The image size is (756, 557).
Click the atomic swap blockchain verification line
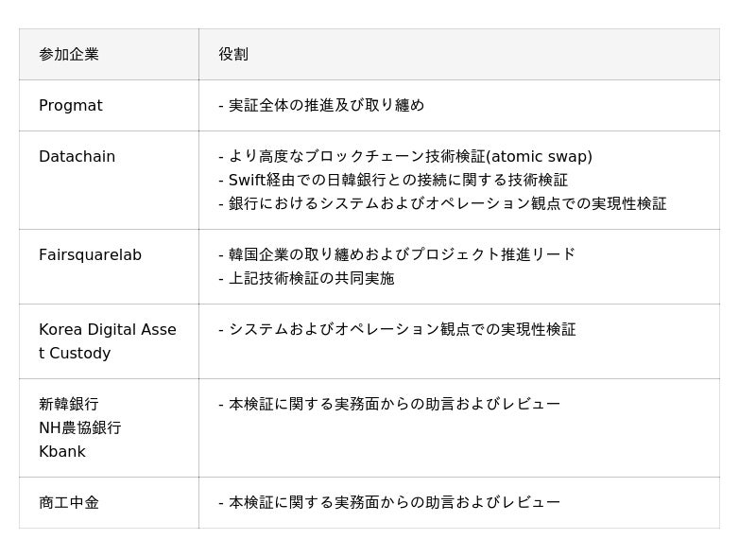click(x=405, y=157)
